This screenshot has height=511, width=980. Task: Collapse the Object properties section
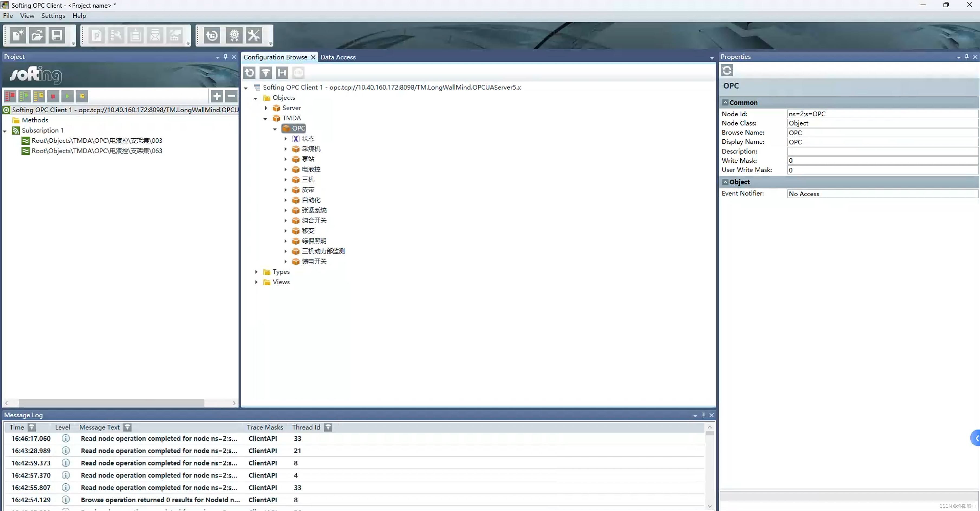725,182
